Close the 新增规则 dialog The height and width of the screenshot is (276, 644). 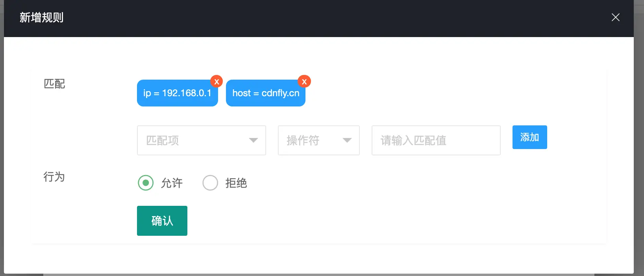click(615, 17)
